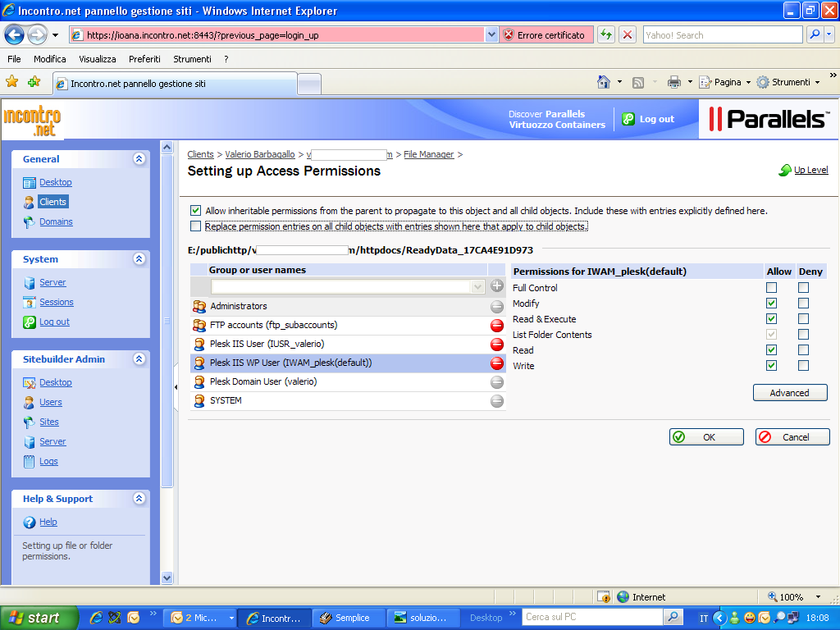Check Replace permission entries on child objects
This screenshot has height=630, width=840.
(195, 226)
